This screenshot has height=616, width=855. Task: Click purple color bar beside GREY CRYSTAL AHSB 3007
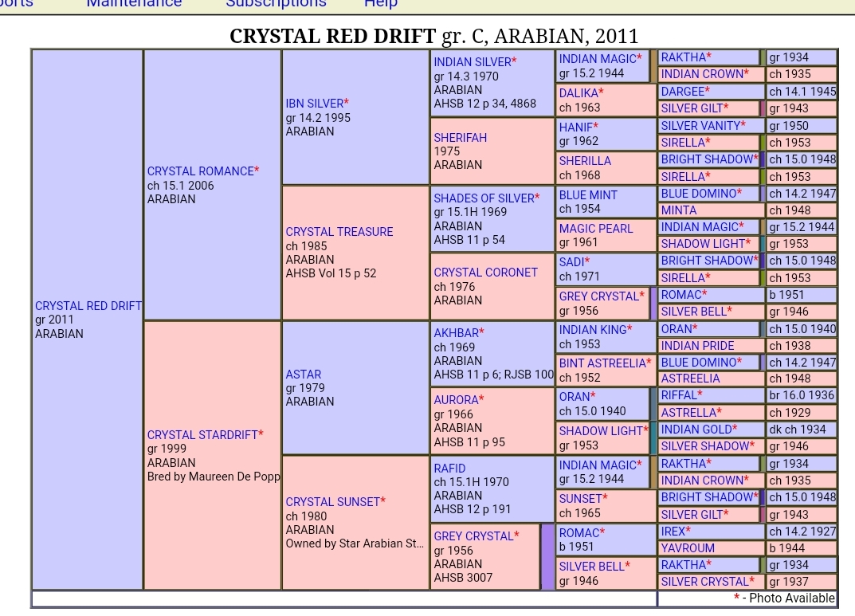[547, 556]
